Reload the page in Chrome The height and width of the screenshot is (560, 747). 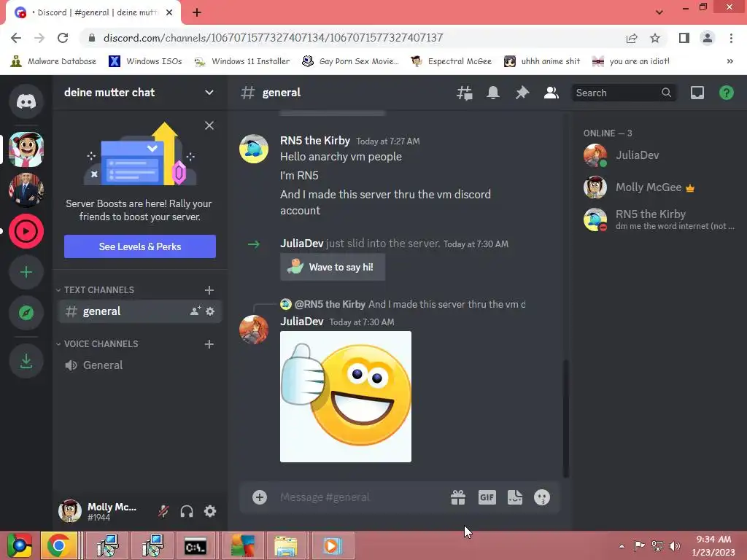pyautogui.click(x=63, y=38)
